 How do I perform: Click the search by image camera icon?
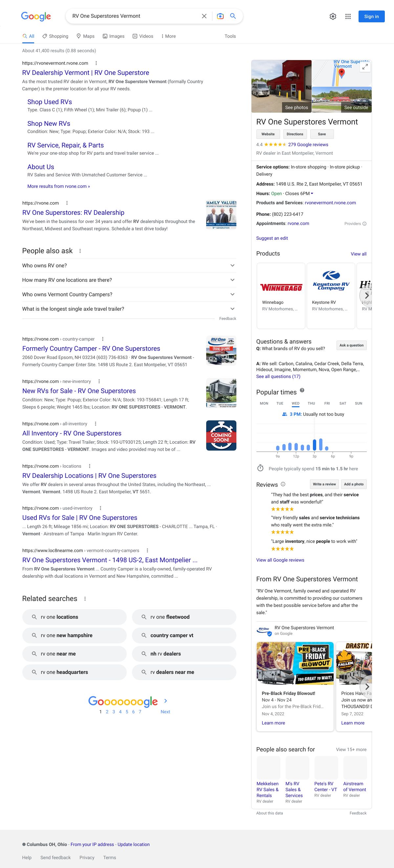220,16
